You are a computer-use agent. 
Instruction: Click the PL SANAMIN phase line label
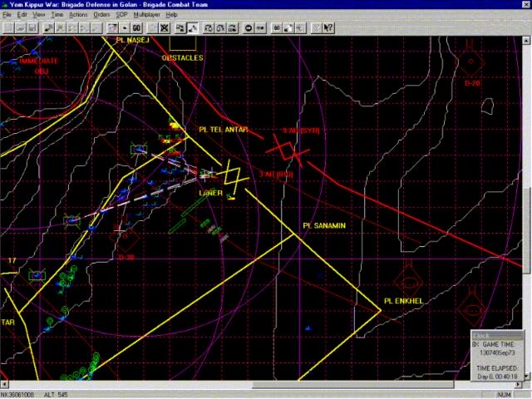point(324,225)
